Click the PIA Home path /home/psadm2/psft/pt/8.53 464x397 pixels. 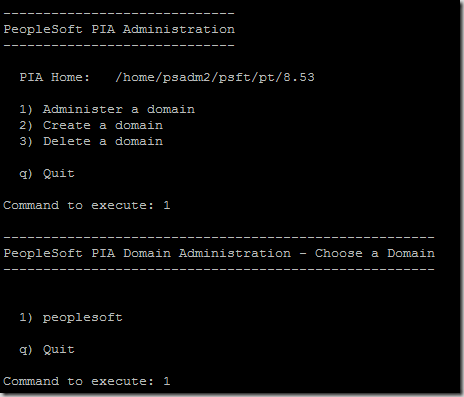(215, 77)
